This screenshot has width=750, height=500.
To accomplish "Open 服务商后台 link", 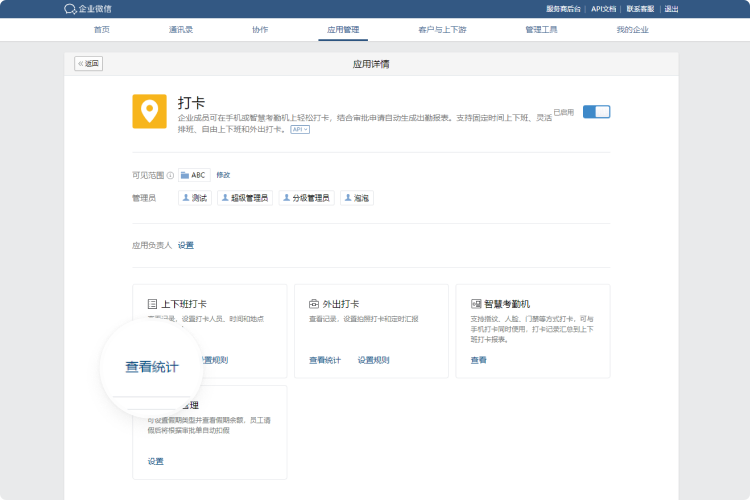I will (563, 9).
